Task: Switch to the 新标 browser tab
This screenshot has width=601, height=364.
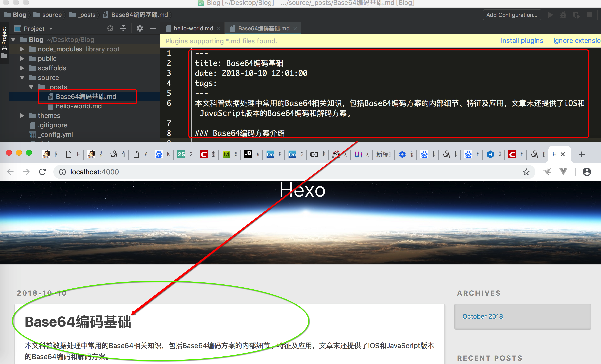Action: tap(383, 154)
